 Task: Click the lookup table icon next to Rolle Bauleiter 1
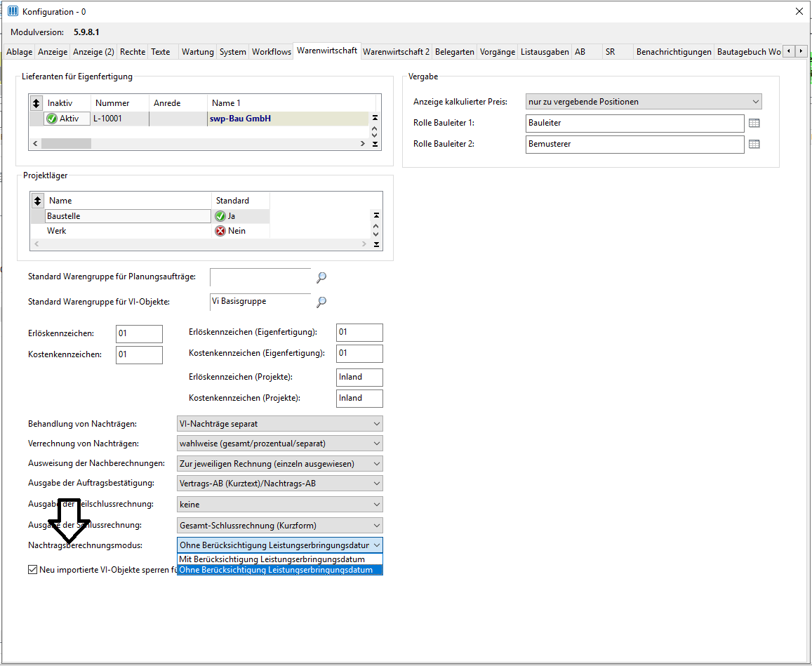(x=754, y=124)
